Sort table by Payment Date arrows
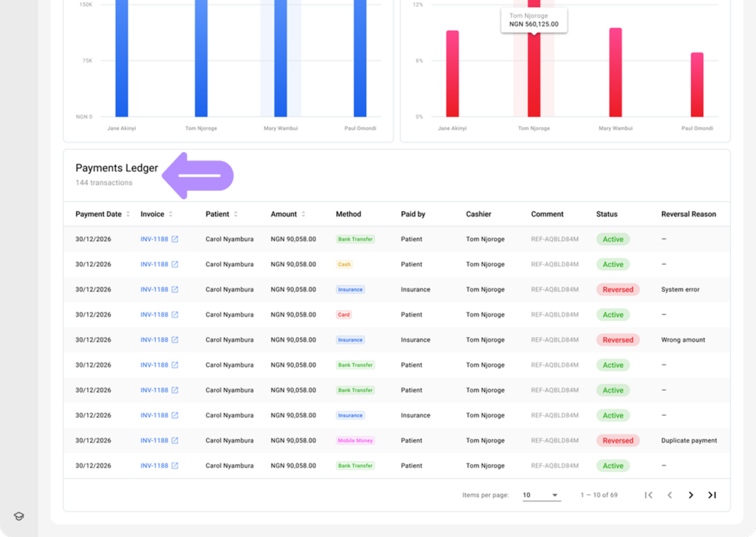Screen dimensions: 756x537 (x=128, y=215)
